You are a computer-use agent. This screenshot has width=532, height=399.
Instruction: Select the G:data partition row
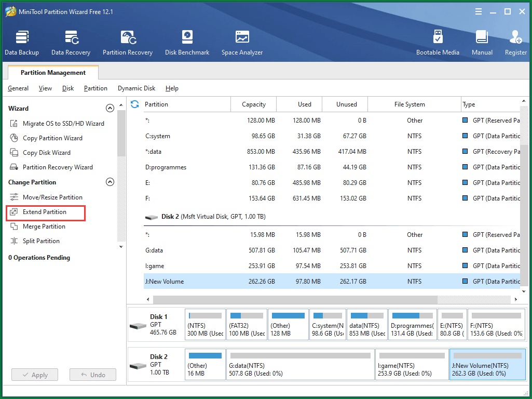click(x=332, y=250)
